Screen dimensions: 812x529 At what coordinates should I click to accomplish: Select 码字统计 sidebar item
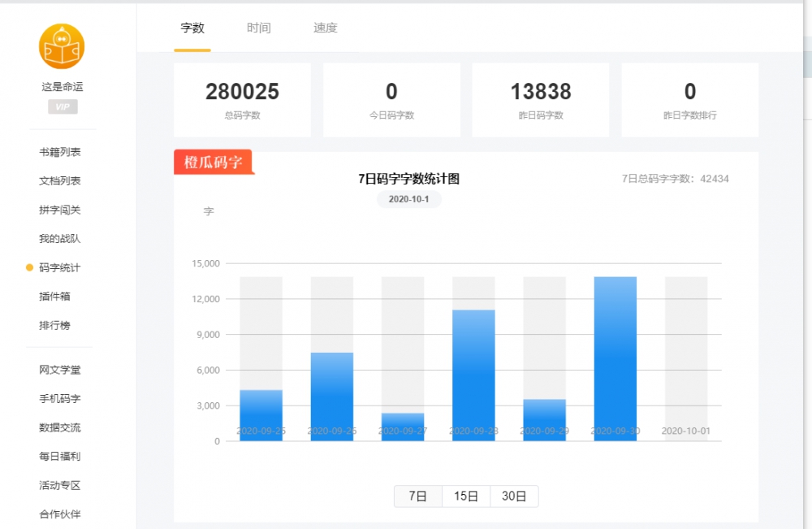tap(60, 267)
